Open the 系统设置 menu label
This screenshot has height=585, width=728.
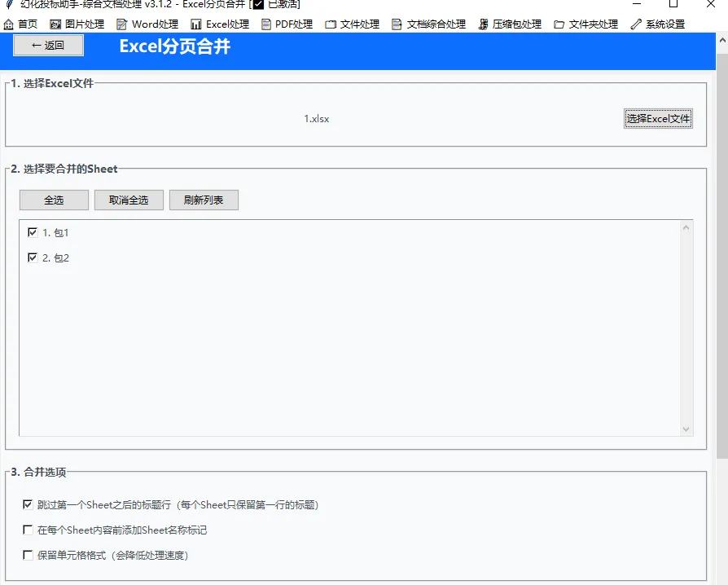[x=665, y=24]
